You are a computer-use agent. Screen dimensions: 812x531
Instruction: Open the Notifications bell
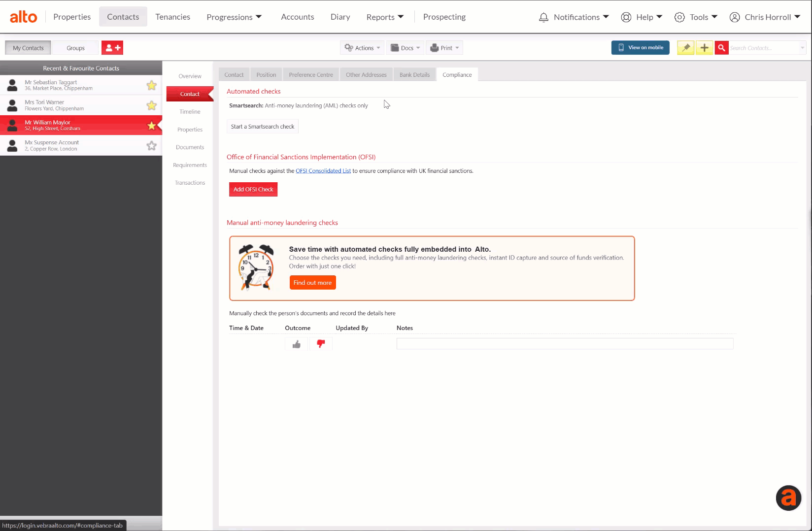pyautogui.click(x=543, y=17)
